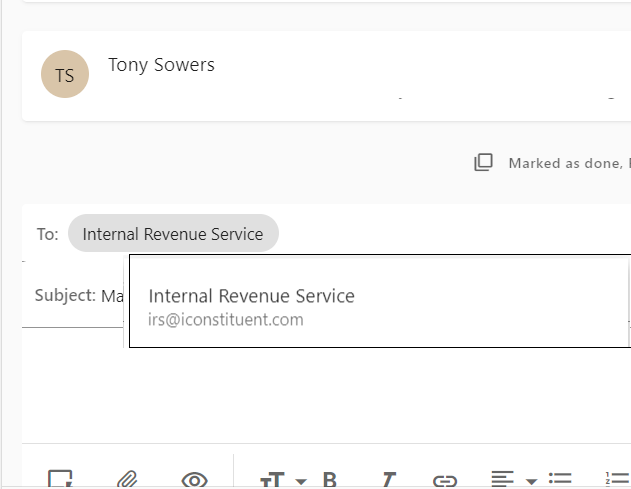Image resolution: width=631 pixels, height=489 pixels.
Task: Open the text alignment dropdown arrow
Action: (x=531, y=481)
